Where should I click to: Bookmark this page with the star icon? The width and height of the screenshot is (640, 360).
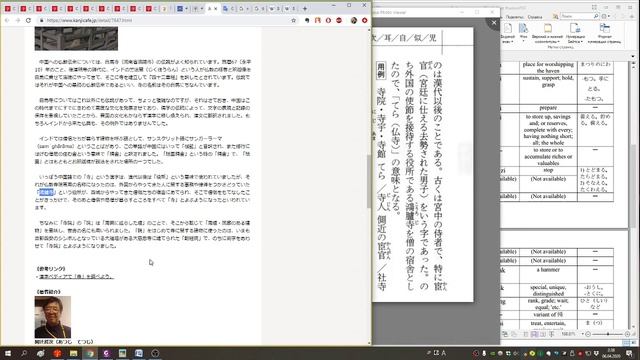(293, 20)
